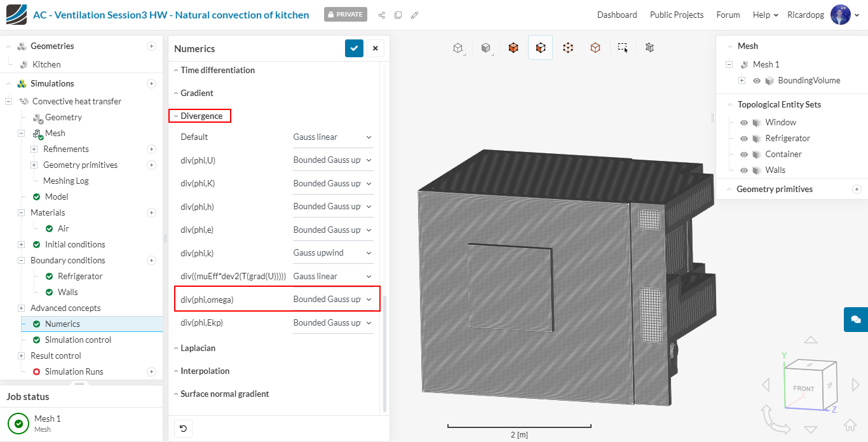Open the Help menu
The width and height of the screenshot is (868, 442).
pyautogui.click(x=766, y=15)
